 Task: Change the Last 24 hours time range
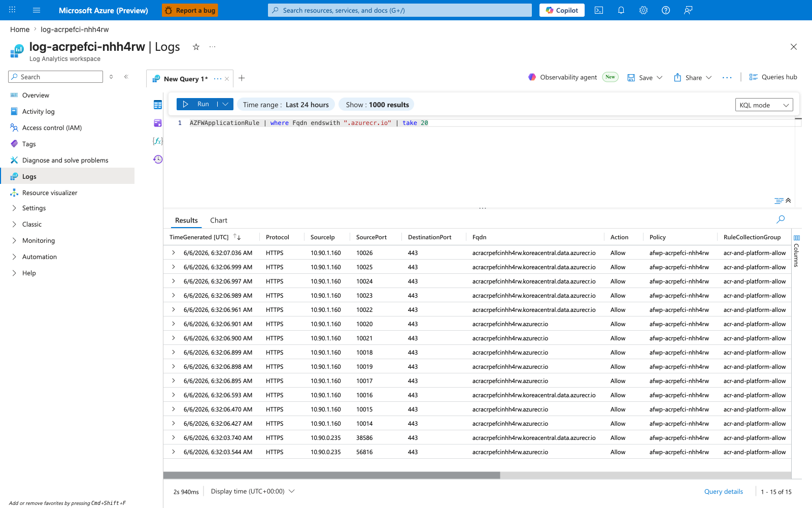(x=286, y=105)
